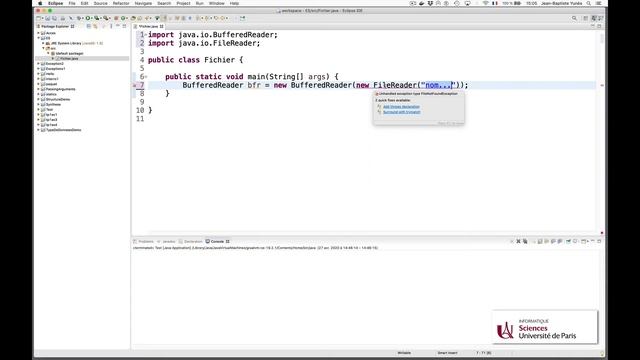Select Fichier.java in Package Explorer
The height and width of the screenshot is (360, 640).
point(69,58)
